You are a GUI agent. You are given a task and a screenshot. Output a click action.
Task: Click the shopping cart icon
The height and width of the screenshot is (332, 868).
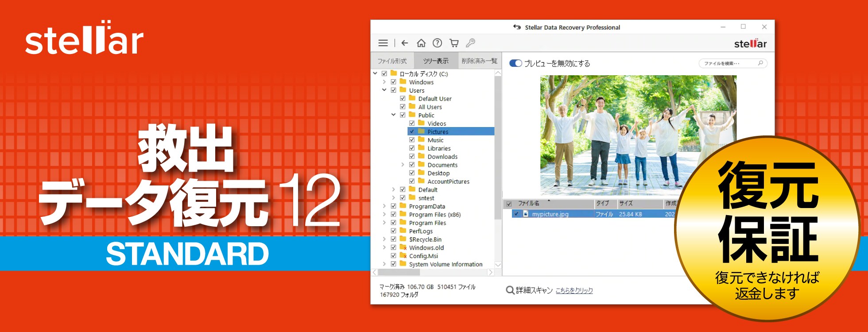coord(454,43)
